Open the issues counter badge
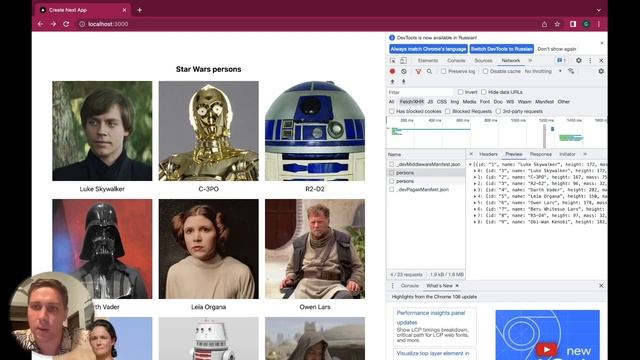This screenshot has width=640, height=360. 561,60
